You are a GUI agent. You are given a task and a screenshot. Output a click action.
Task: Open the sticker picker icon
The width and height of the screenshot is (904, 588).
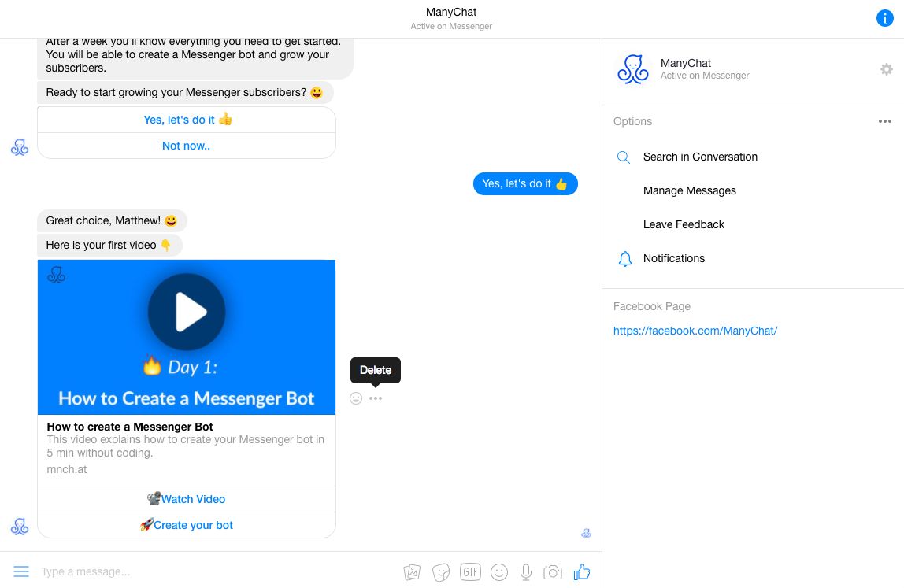[441, 571]
